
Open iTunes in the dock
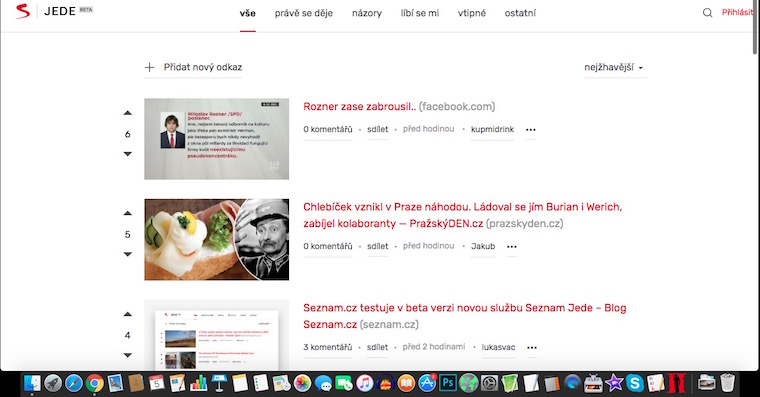point(364,383)
